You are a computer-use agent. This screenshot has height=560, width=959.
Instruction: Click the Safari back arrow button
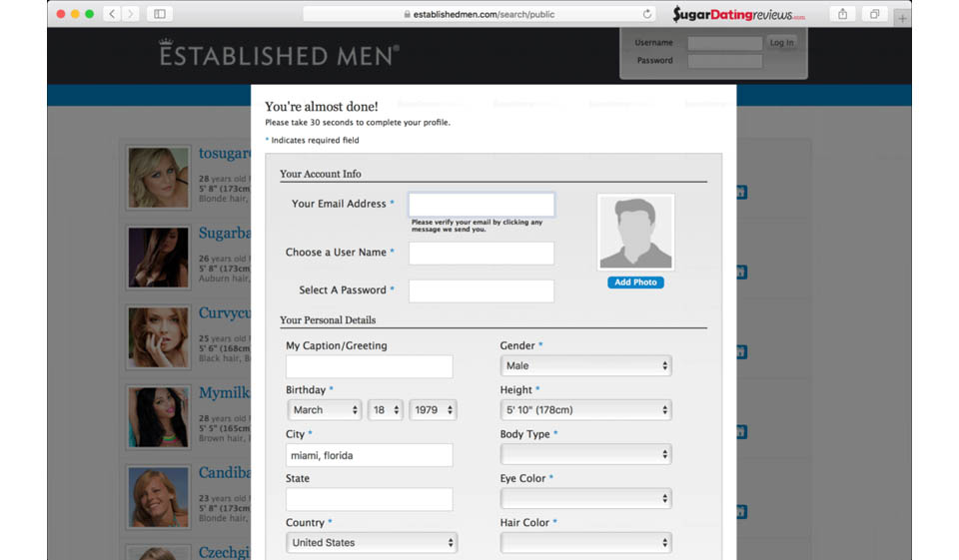pyautogui.click(x=111, y=14)
